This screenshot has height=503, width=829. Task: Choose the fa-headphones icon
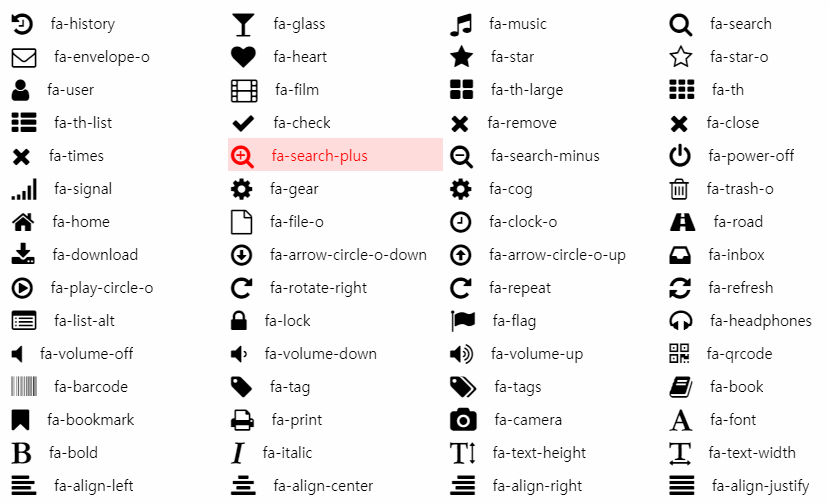click(681, 321)
